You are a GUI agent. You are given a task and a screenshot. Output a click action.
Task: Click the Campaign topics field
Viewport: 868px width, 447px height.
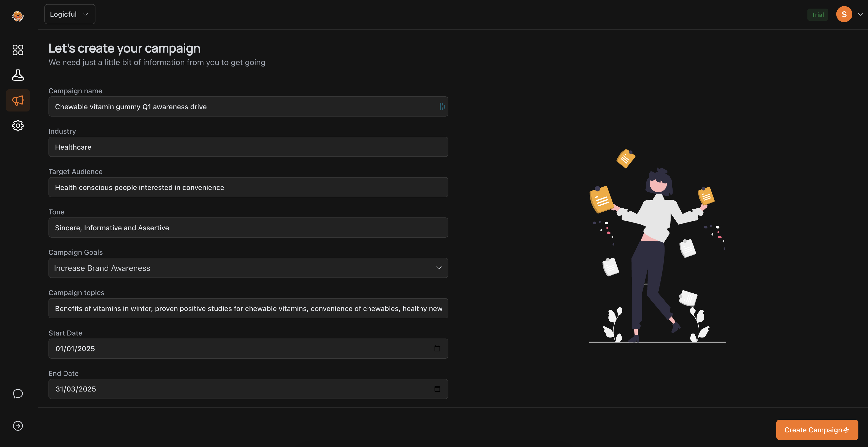point(248,308)
